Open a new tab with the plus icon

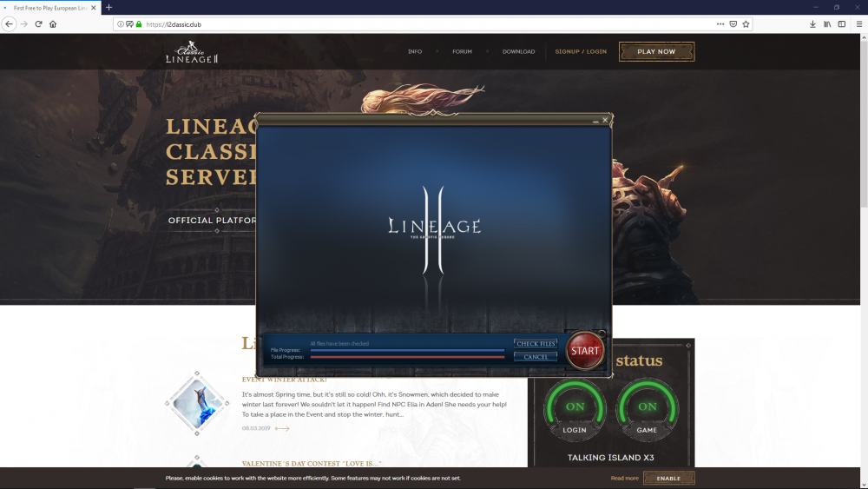click(108, 7)
